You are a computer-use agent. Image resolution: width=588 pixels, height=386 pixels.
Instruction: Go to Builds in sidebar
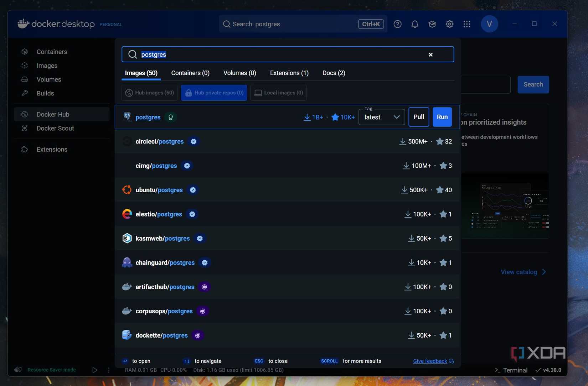click(62, 93)
